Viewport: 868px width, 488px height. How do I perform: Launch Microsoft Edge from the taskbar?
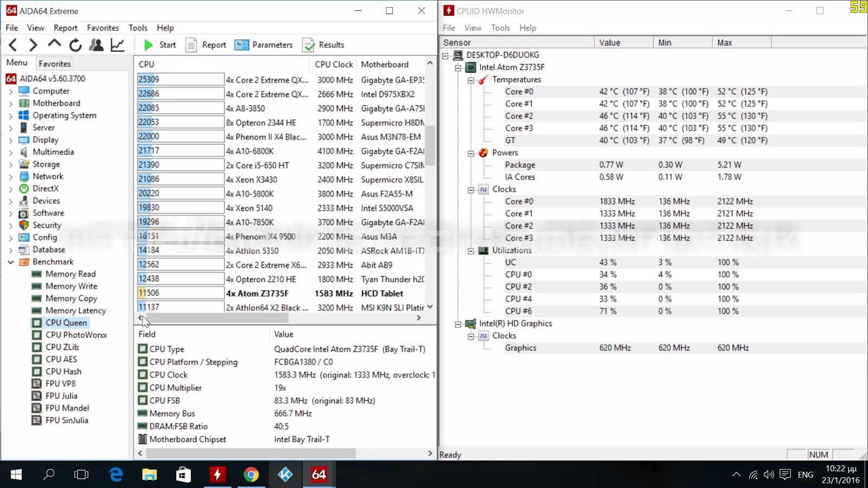pyautogui.click(x=116, y=475)
